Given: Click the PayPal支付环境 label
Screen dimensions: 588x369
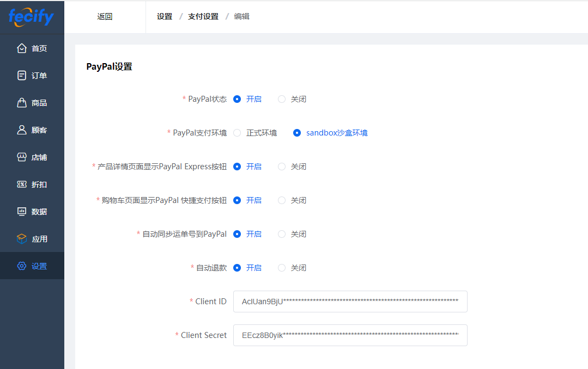Looking at the screenshot, I should [200, 133].
